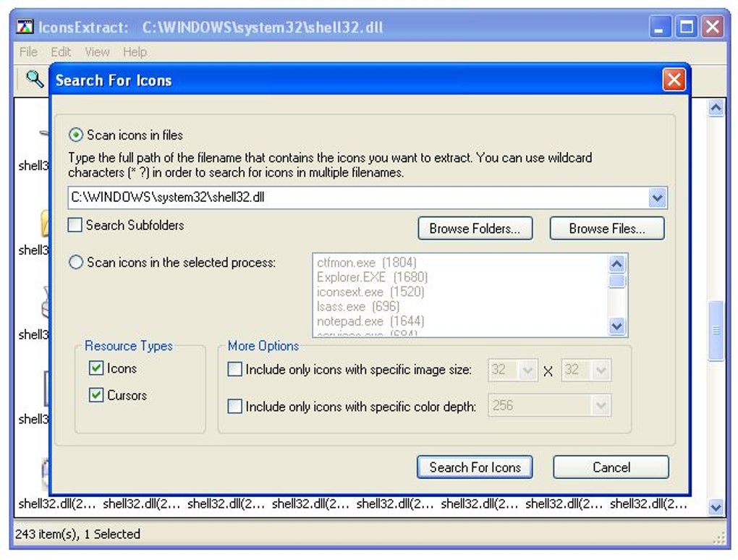Click the Search For Icons button
Viewport: 738px width, 560px height.
click(x=475, y=467)
